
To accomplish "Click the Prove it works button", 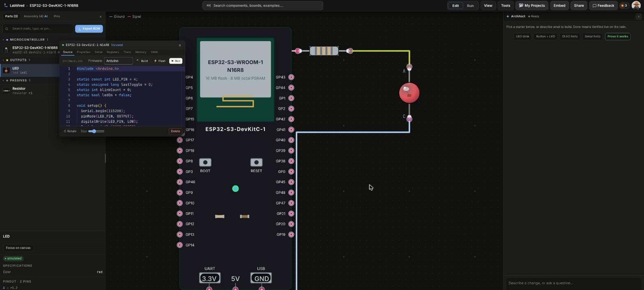I will (618, 37).
